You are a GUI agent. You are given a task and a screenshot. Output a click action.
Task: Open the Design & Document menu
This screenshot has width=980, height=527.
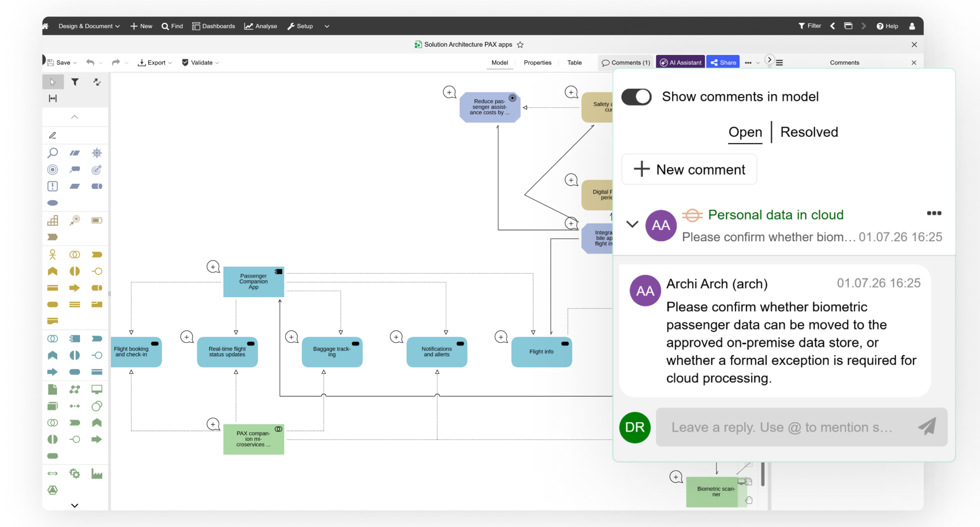(89, 26)
